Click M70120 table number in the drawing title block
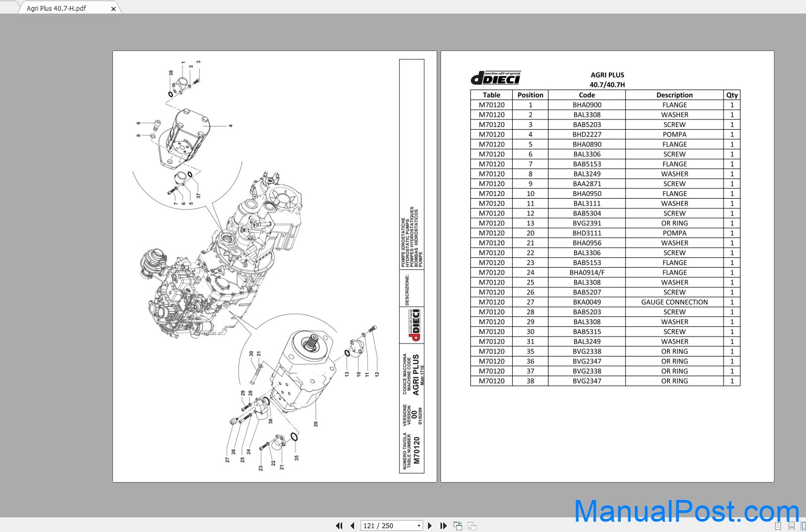Viewport: 806px width, 532px height. pyautogui.click(x=417, y=450)
